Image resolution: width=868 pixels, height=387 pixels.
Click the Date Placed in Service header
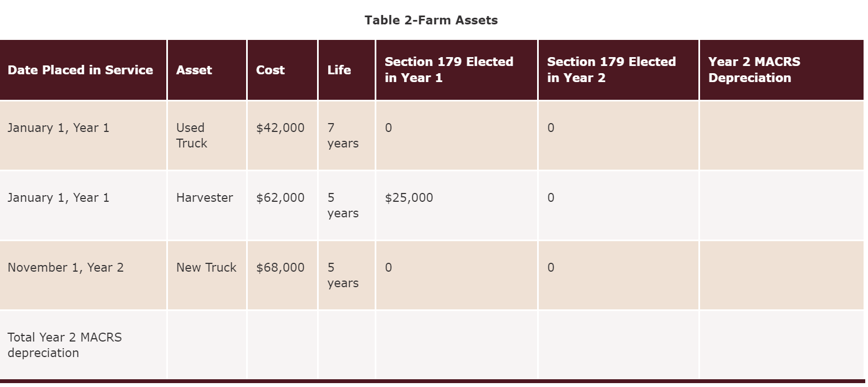click(80, 70)
